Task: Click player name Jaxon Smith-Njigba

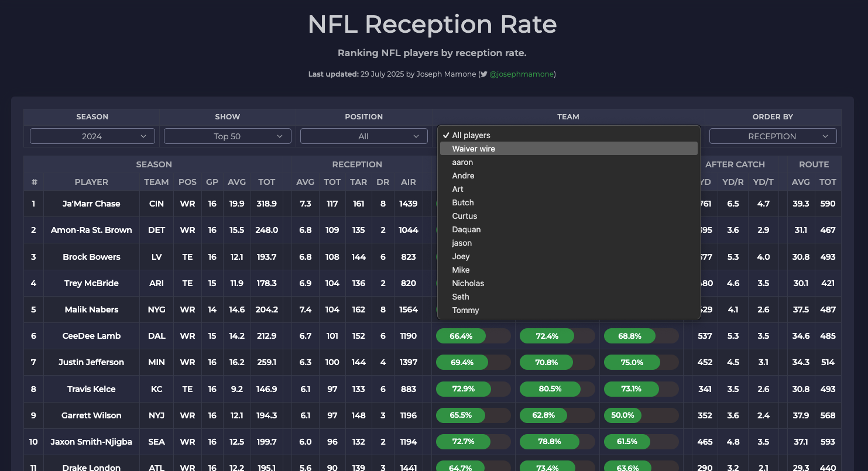Action: [91, 442]
